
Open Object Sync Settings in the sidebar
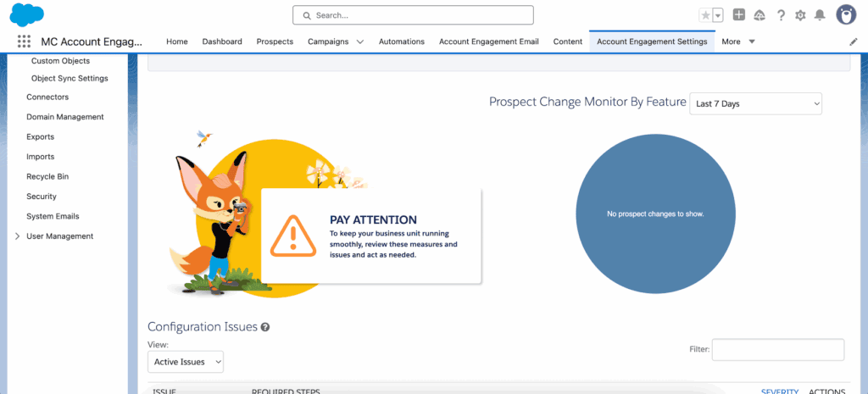click(x=70, y=79)
